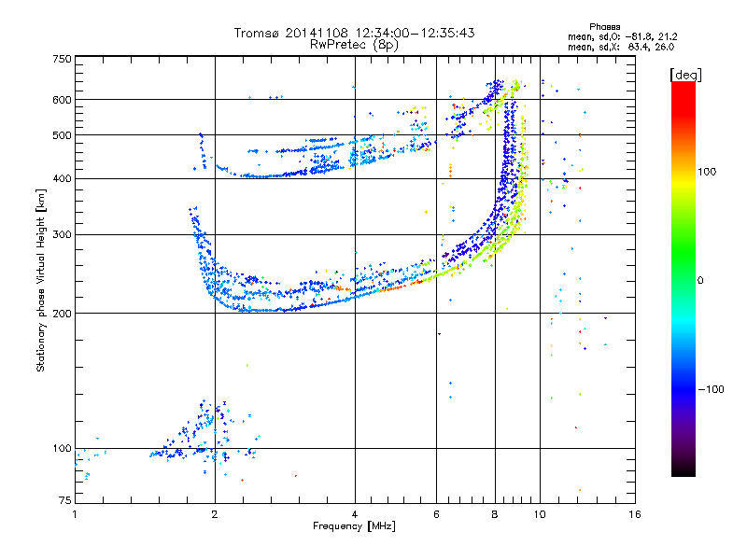Click the colorbar '0' tick label
Screen dimensions: 747x560
tap(700, 281)
